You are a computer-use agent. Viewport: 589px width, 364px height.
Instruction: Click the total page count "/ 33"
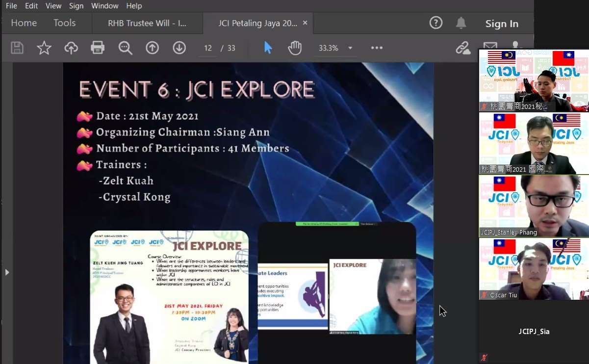pyautogui.click(x=228, y=48)
